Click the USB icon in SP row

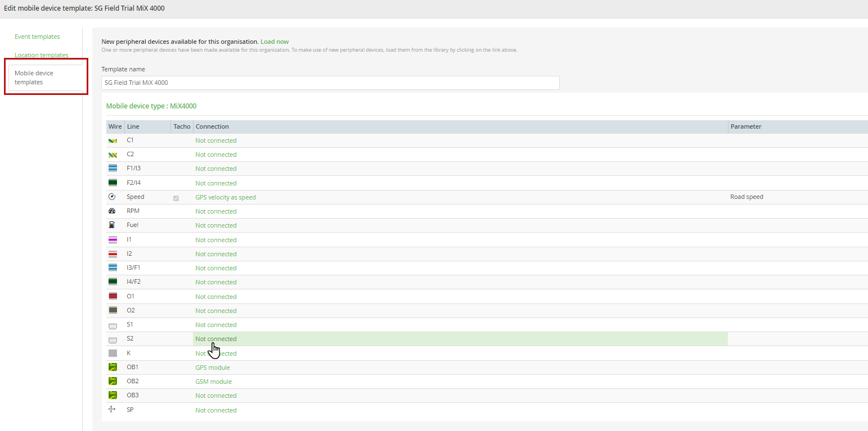pos(112,410)
